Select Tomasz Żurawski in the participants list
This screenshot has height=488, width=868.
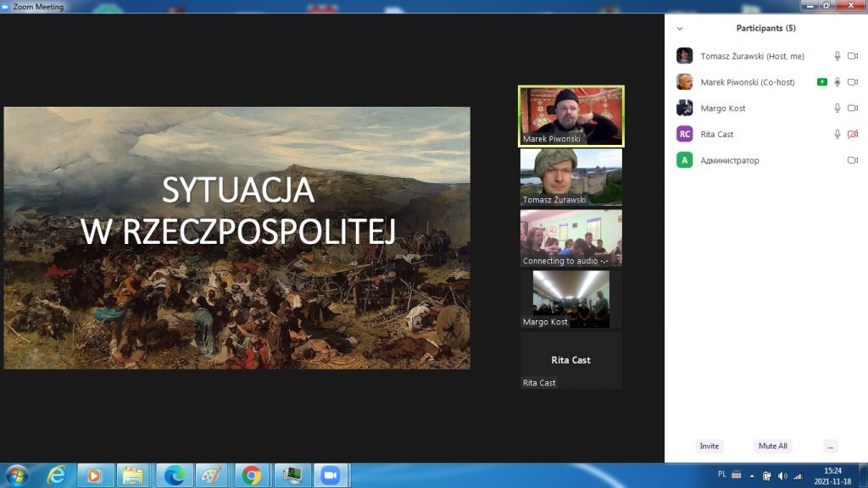(x=752, y=56)
